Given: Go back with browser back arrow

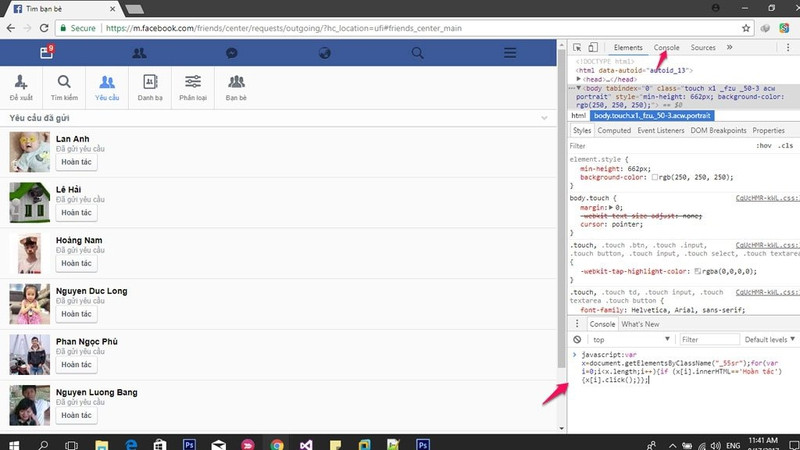Looking at the screenshot, I should click(11, 28).
